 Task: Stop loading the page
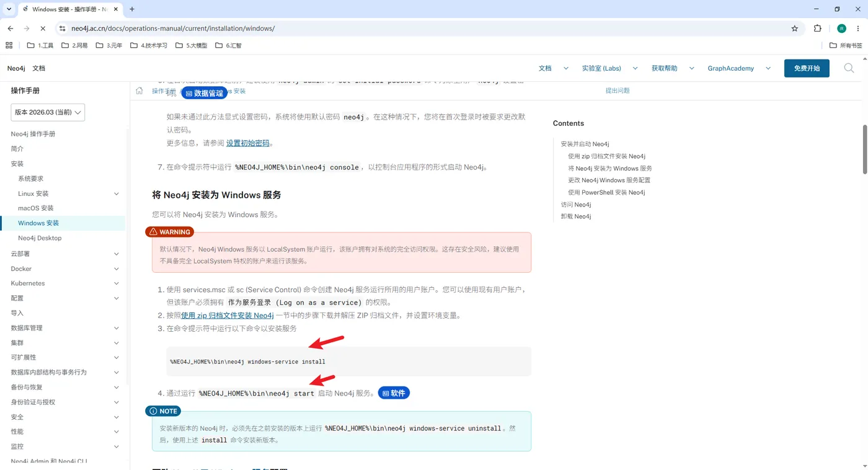(43, 29)
